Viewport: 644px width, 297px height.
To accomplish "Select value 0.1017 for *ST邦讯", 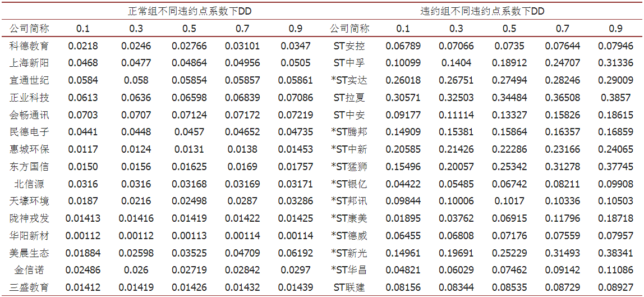I will point(509,201).
